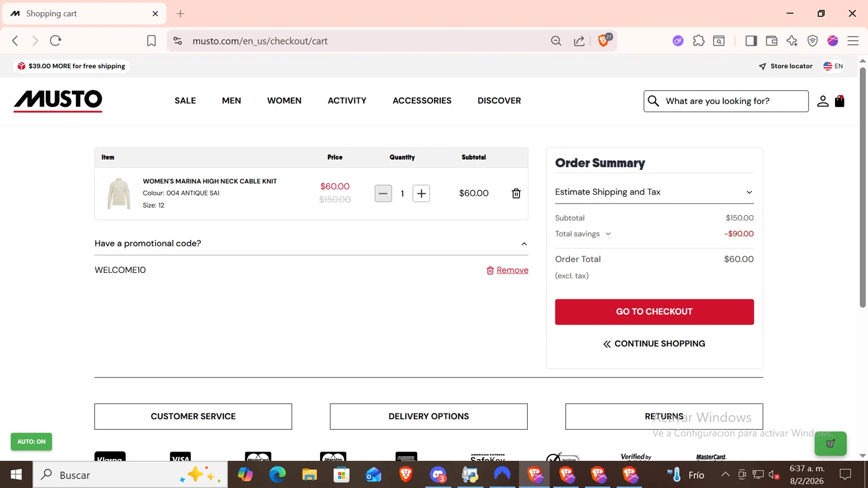The image size is (868, 488).
Task: Open Brave Leo AI sparkle icon
Action: point(792,40)
